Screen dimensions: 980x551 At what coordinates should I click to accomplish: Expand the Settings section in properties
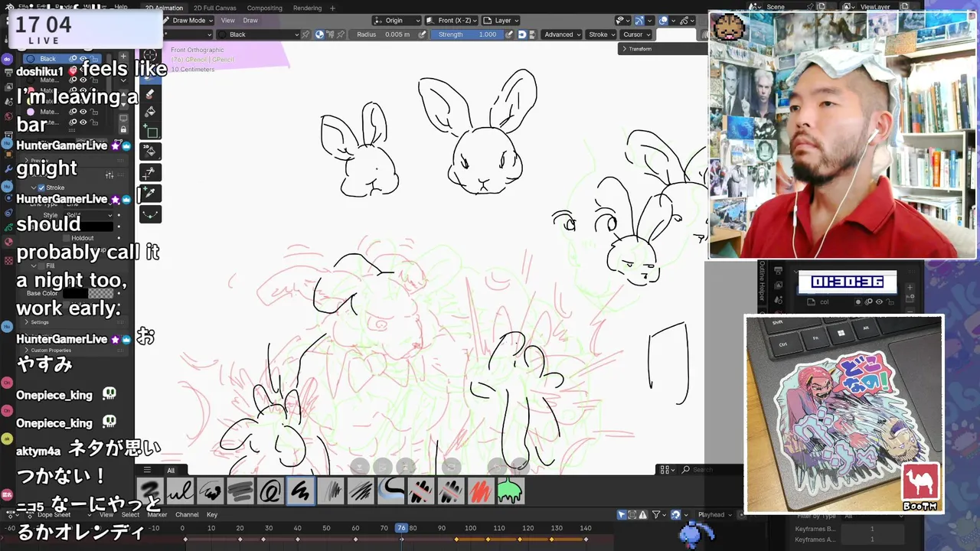click(x=40, y=322)
